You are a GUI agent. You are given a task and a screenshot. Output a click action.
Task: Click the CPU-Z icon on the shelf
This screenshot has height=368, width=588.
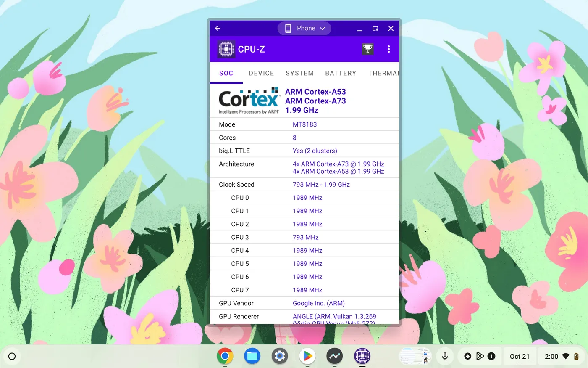click(362, 357)
